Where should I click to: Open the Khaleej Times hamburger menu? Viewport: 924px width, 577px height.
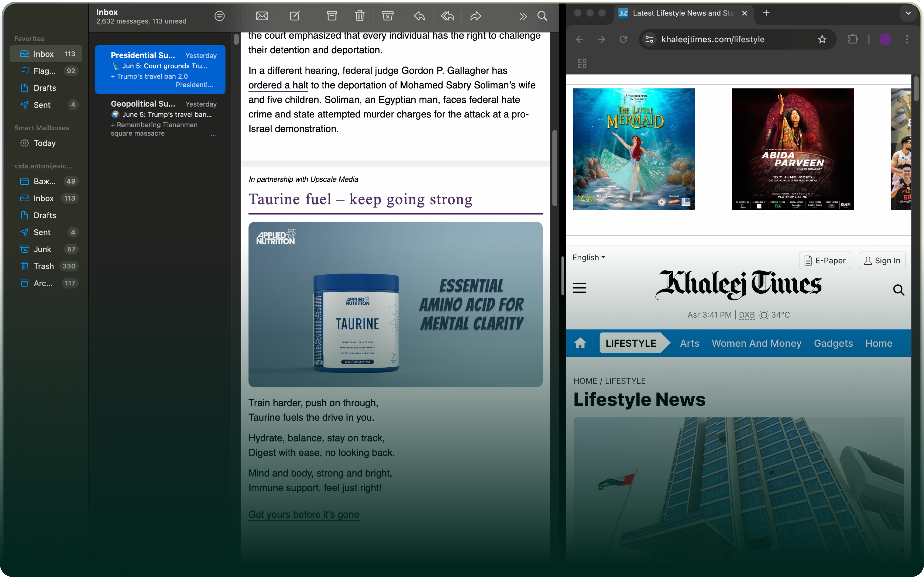tap(579, 288)
